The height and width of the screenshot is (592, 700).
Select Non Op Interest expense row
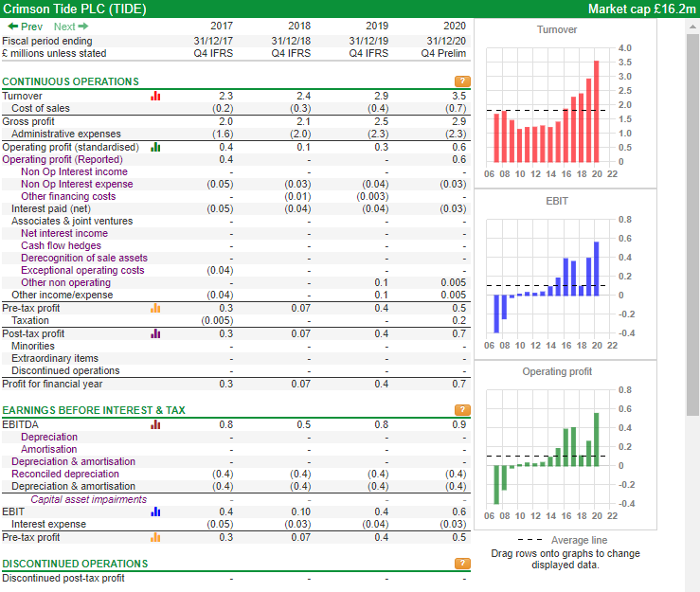coord(236,185)
